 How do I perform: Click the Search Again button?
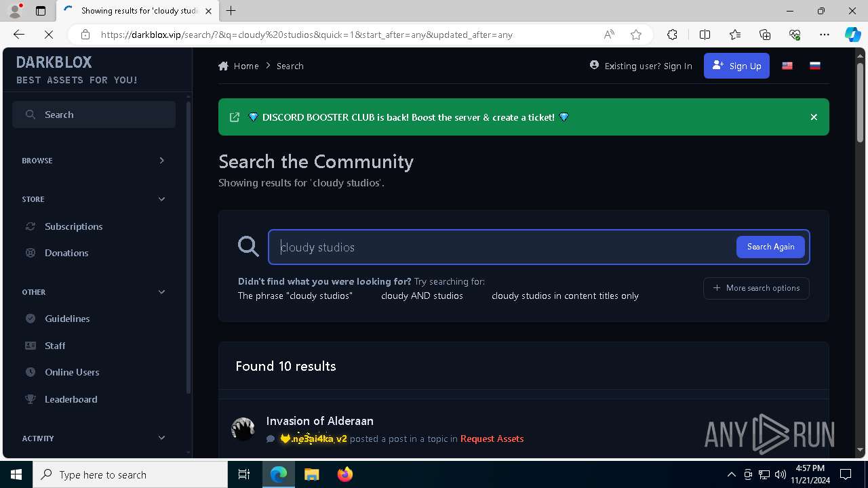(x=770, y=247)
